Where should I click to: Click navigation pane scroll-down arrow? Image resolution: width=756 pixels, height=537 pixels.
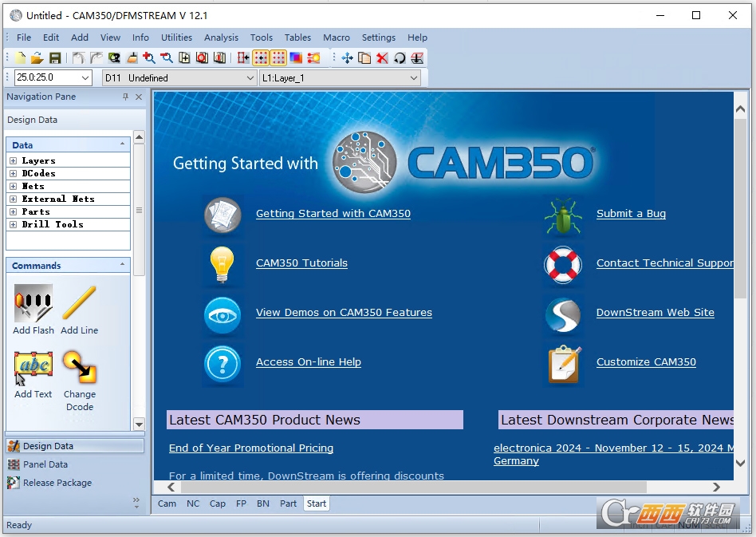click(139, 424)
